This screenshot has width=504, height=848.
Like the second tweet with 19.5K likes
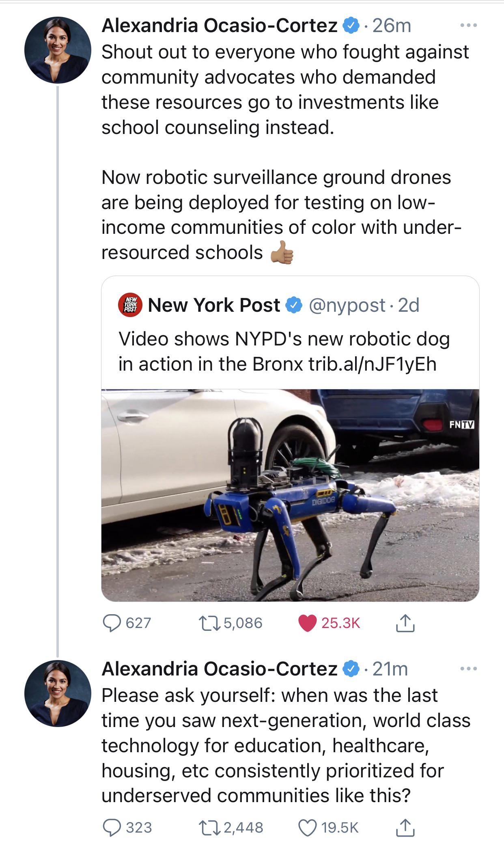click(307, 827)
